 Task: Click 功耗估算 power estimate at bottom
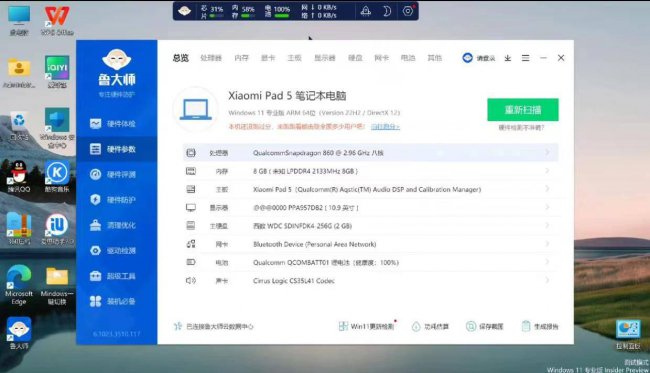click(x=430, y=327)
